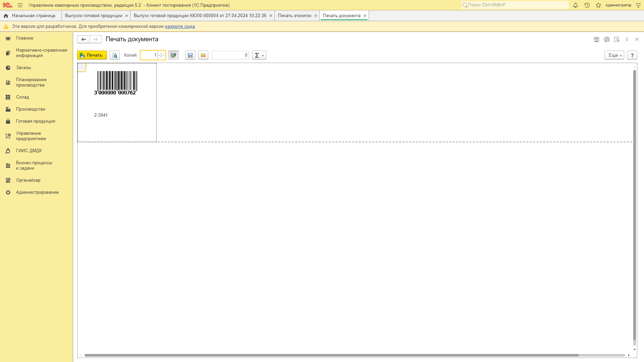The height and width of the screenshot is (362, 644).
Task: Open the three-dot form options menu
Action: coord(627,39)
